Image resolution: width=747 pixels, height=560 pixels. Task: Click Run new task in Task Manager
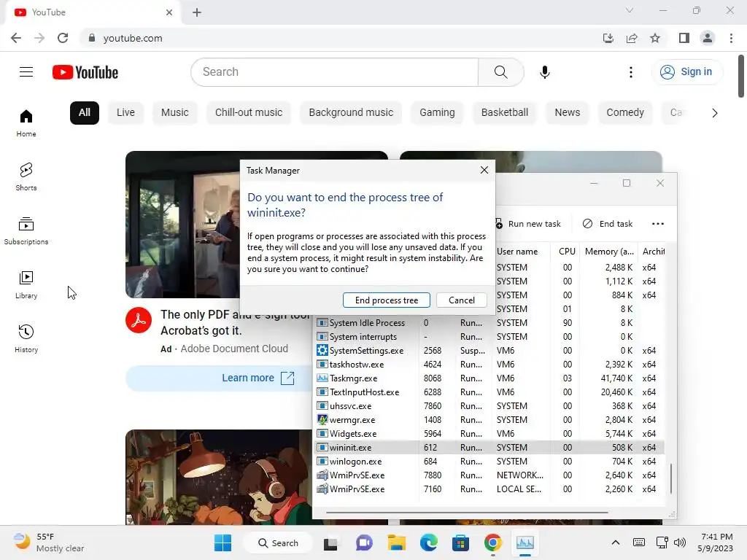coord(528,224)
